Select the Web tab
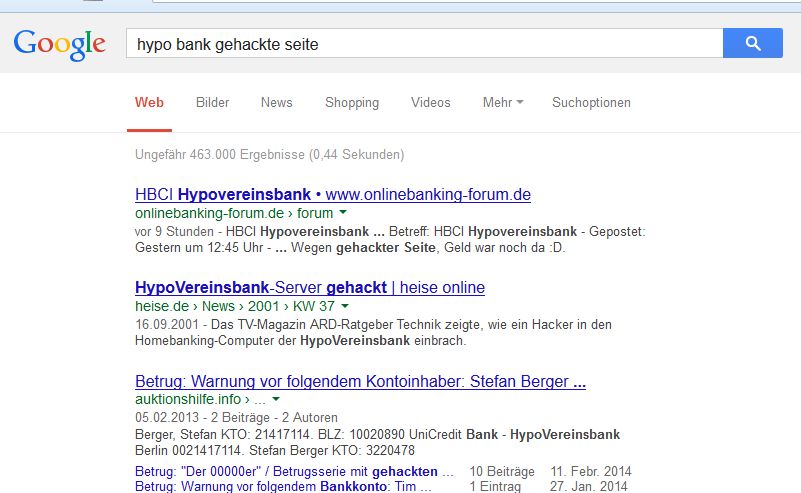Screen dimensions: 801x493 click(149, 103)
